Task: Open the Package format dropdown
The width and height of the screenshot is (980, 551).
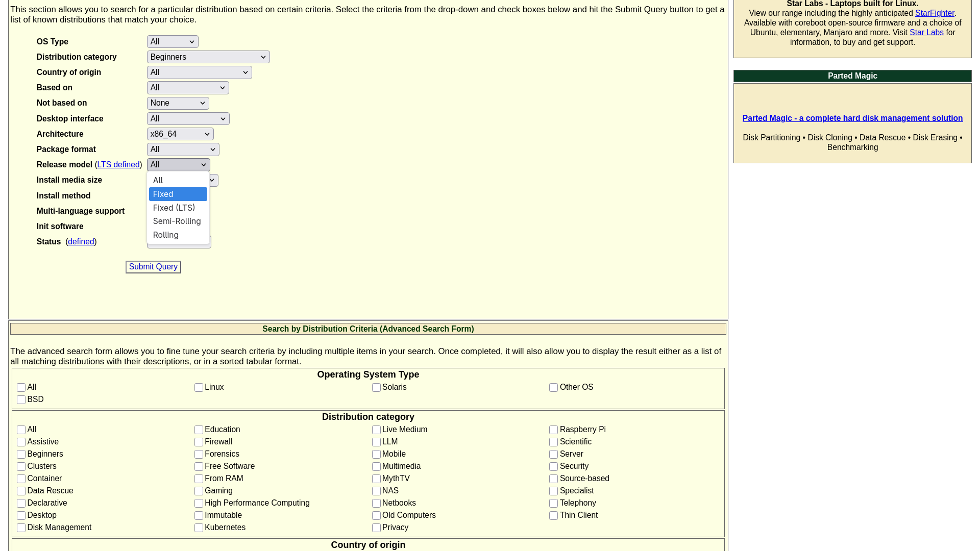Action: [183, 149]
